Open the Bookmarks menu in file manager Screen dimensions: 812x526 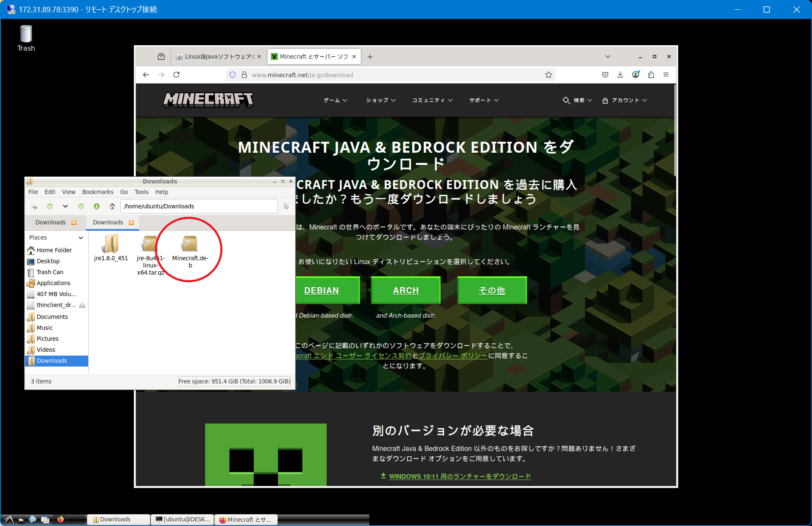97,192
